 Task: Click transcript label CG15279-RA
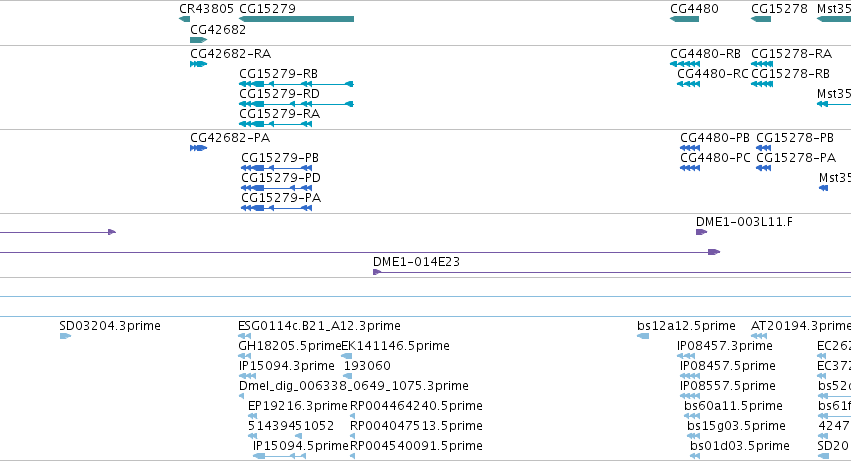coord(280,114)
